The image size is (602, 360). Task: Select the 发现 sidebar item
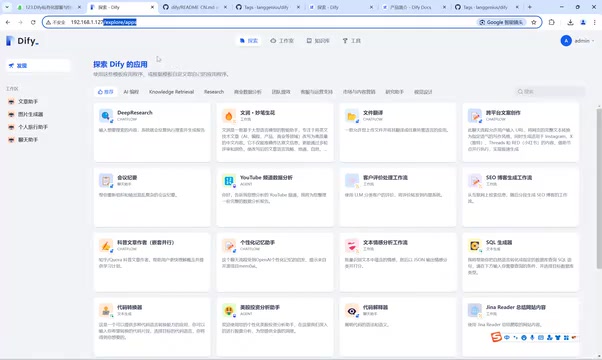(38, 66)
